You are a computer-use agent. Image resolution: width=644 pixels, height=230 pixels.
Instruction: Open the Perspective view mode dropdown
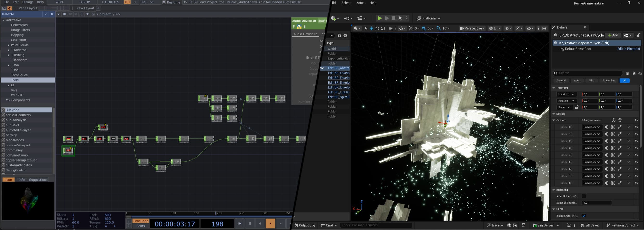[472, 28]
